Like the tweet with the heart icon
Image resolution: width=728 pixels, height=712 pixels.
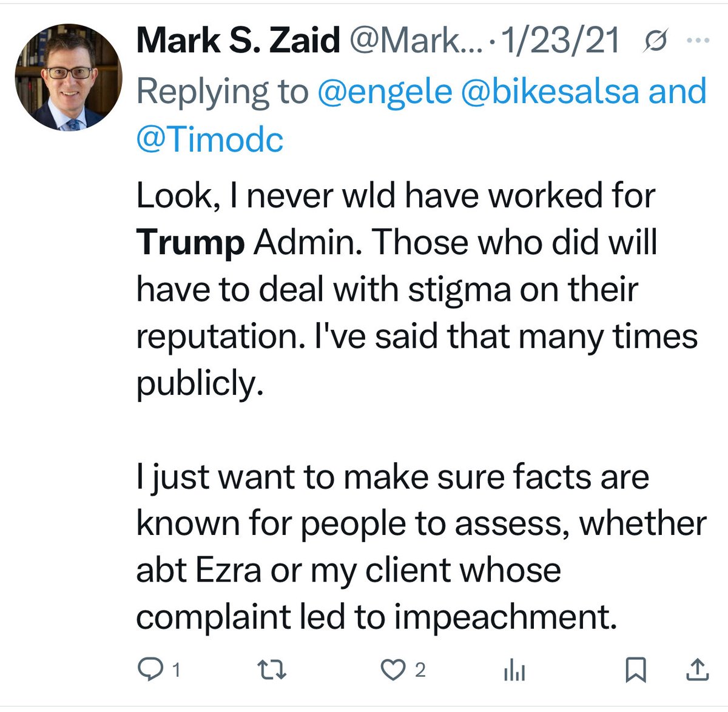tap(392, 670)
